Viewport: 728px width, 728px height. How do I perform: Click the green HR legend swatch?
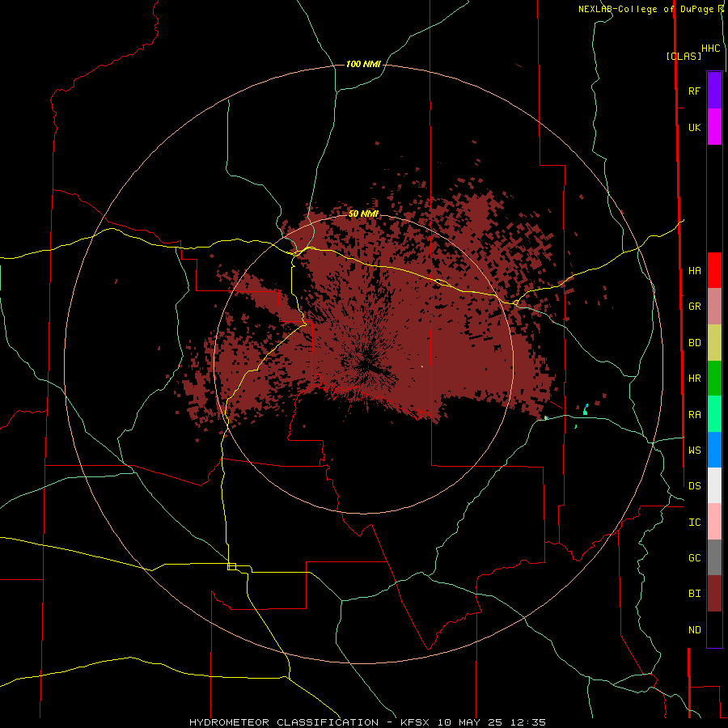[714, 379]
